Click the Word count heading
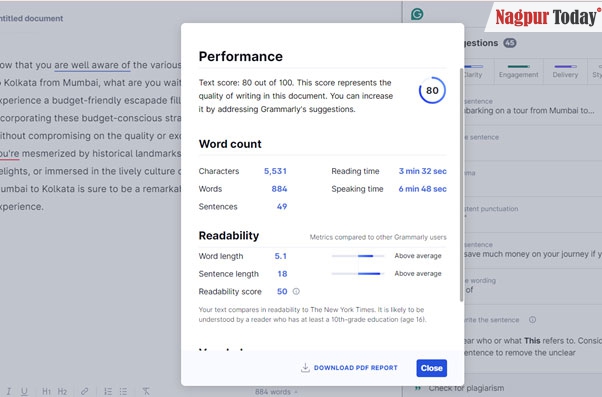Viewport: 602px width, 397px height. coord(230,144)
